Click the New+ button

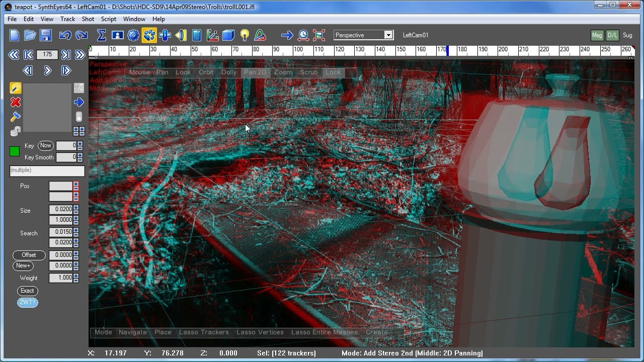[23, 266]
